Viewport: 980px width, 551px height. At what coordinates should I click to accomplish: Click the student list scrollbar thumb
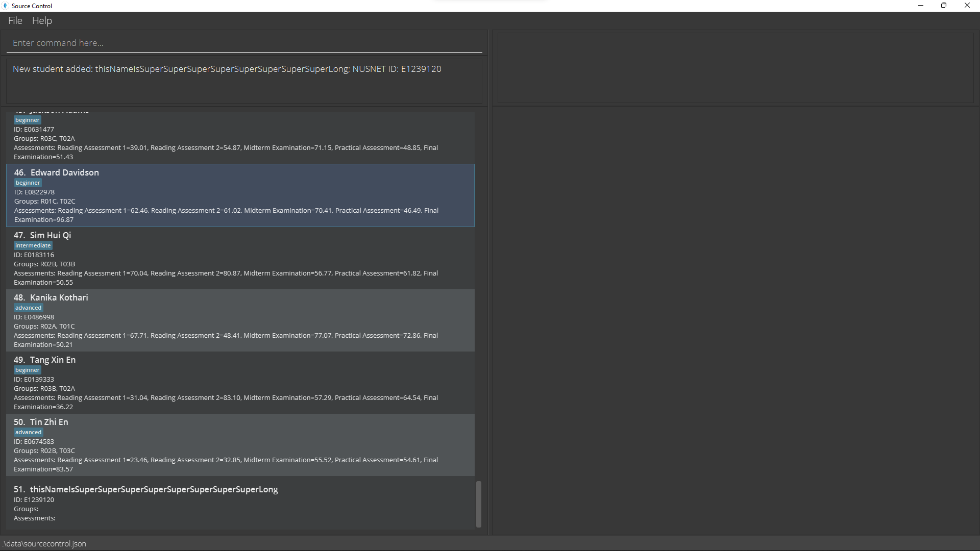[478, 504]
